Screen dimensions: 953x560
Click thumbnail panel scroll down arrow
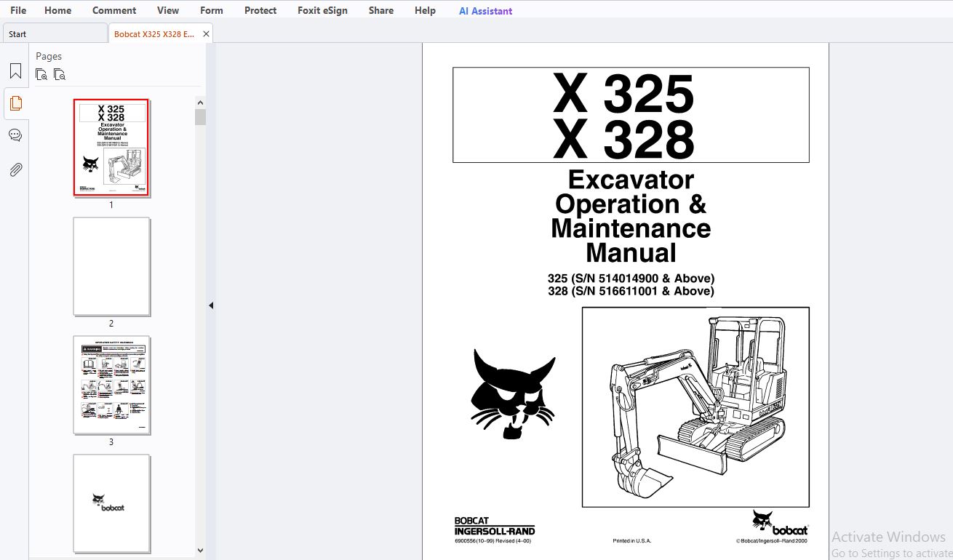click(200, 551)
